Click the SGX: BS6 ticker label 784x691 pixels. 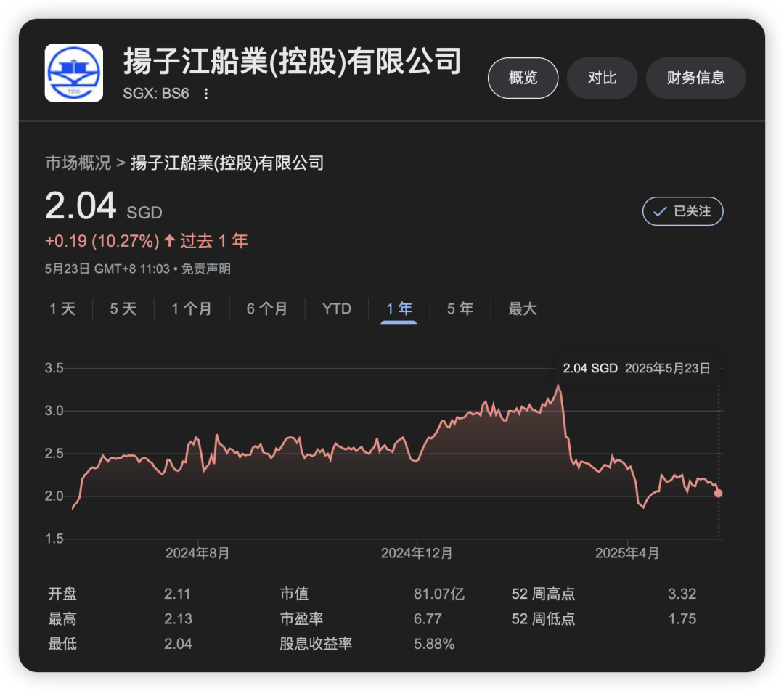tap(156, 94)
